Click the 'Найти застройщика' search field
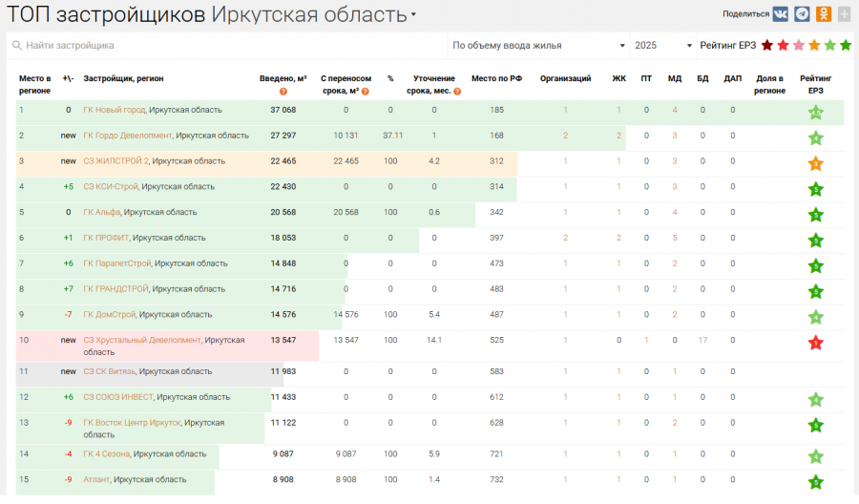The height and width of the screenshot is (504, 859). (224, 45)
